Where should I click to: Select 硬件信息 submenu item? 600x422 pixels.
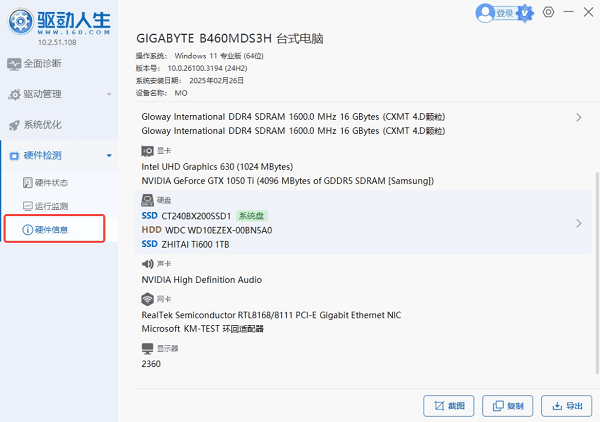tap(51, 229)
